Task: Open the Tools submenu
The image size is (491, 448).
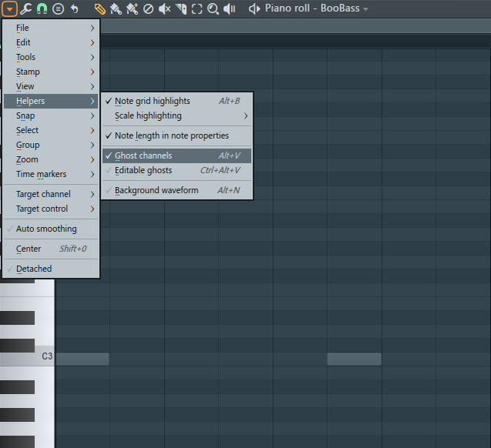Action: (51, 57)
